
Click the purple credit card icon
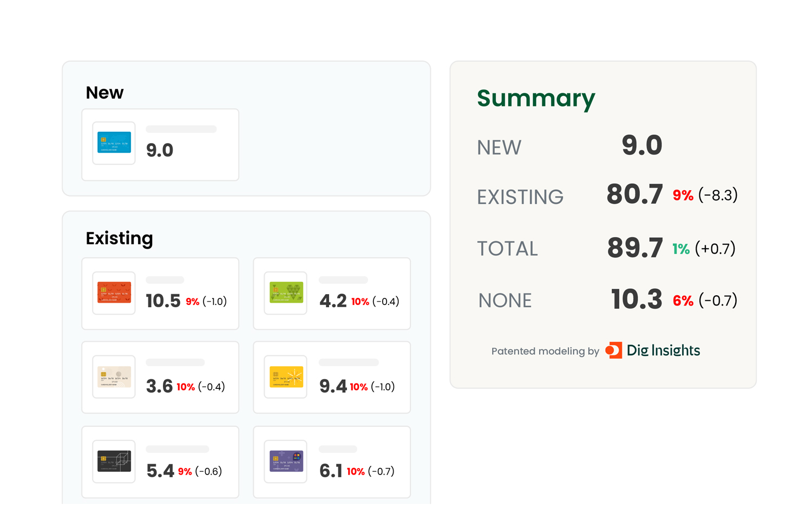(286, 461)
